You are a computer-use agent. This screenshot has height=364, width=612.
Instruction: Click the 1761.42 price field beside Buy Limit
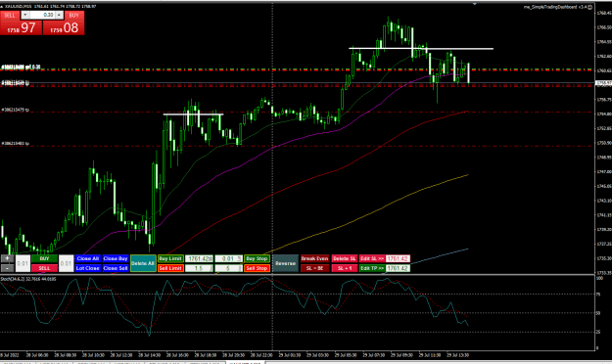199,258
